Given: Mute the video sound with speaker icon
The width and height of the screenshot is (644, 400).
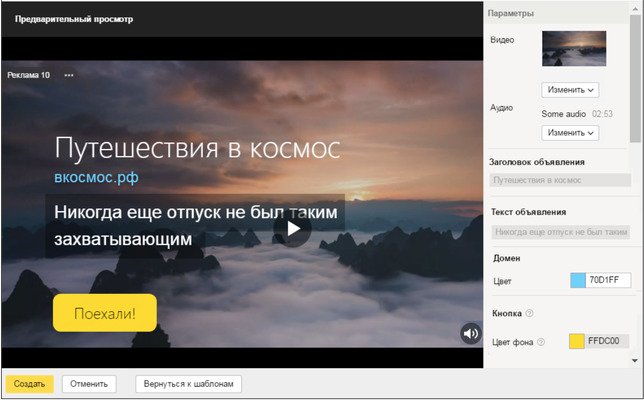Looking at the screenshot, I should (470, 333).
